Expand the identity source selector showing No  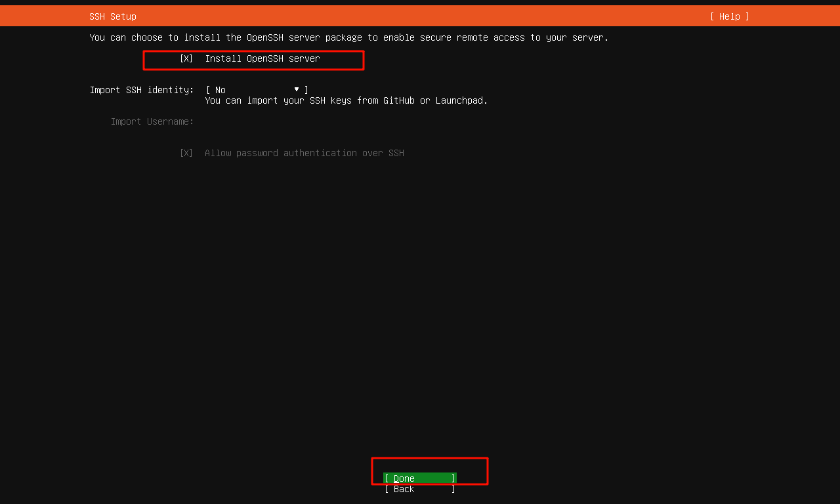tap(256, 89)
